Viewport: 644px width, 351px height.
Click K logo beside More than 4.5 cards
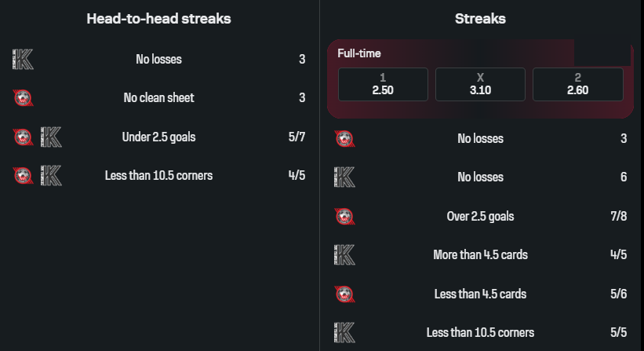(x=344, y=254)
